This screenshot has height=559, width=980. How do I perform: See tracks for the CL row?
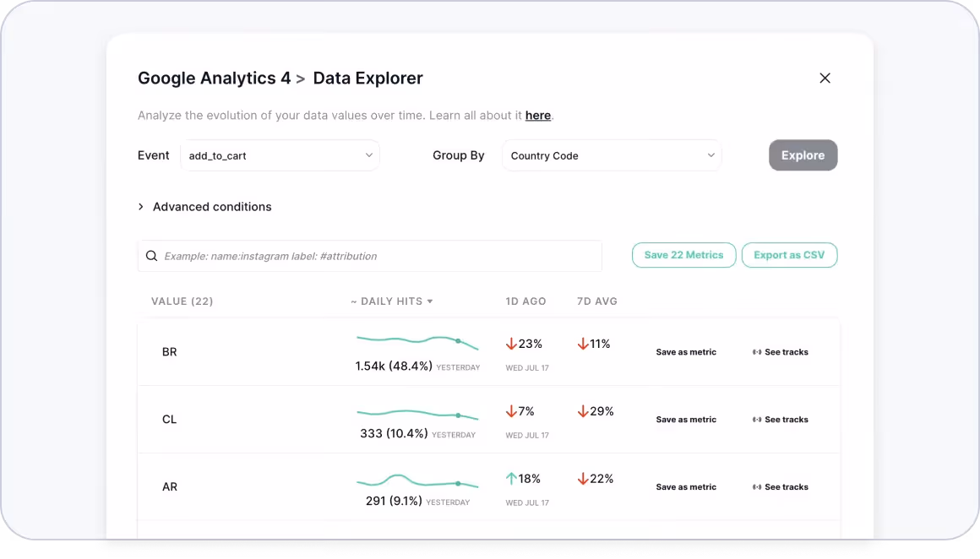[x=780, y=420]
